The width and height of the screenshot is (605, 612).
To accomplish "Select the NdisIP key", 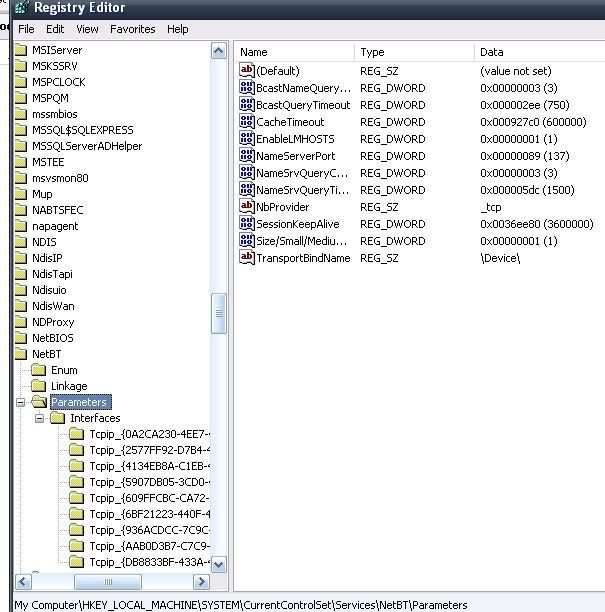I will 47,258.
